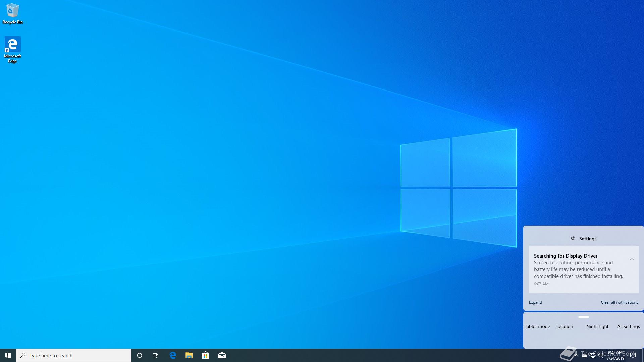
Task: Open File Explorer from the taskbar
Action: pos(189,355)
